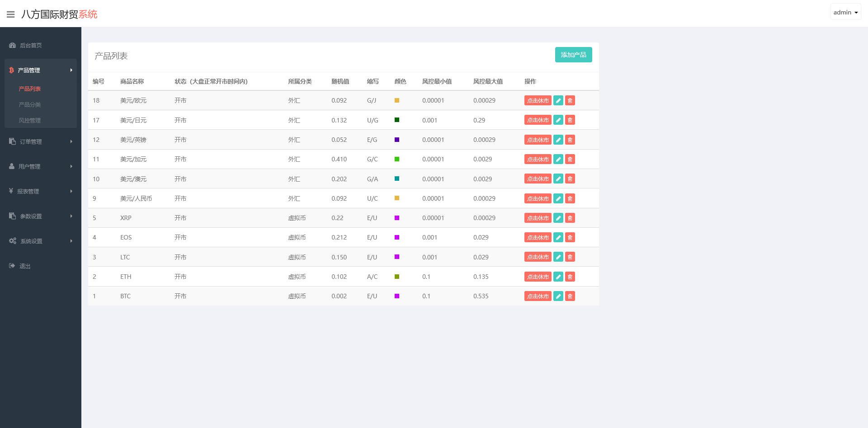
Task: Open 后台首页 dashboard from the sidebar
Action: coord(31,45)
